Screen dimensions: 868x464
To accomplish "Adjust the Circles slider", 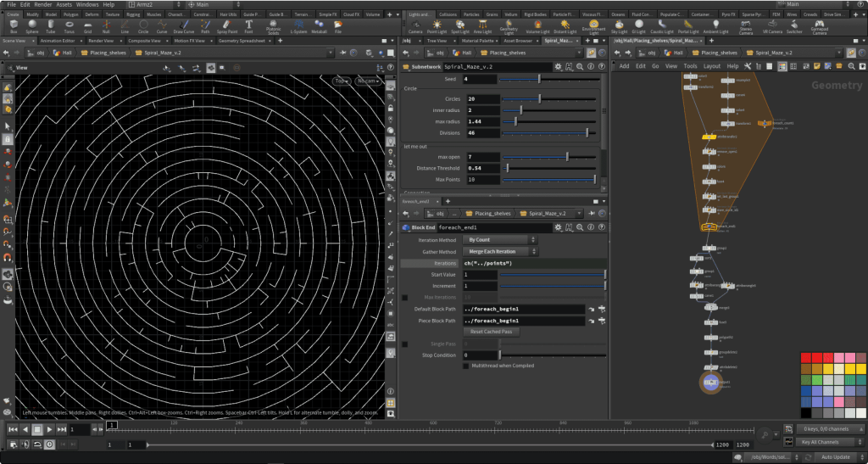I will click(548, 99).
